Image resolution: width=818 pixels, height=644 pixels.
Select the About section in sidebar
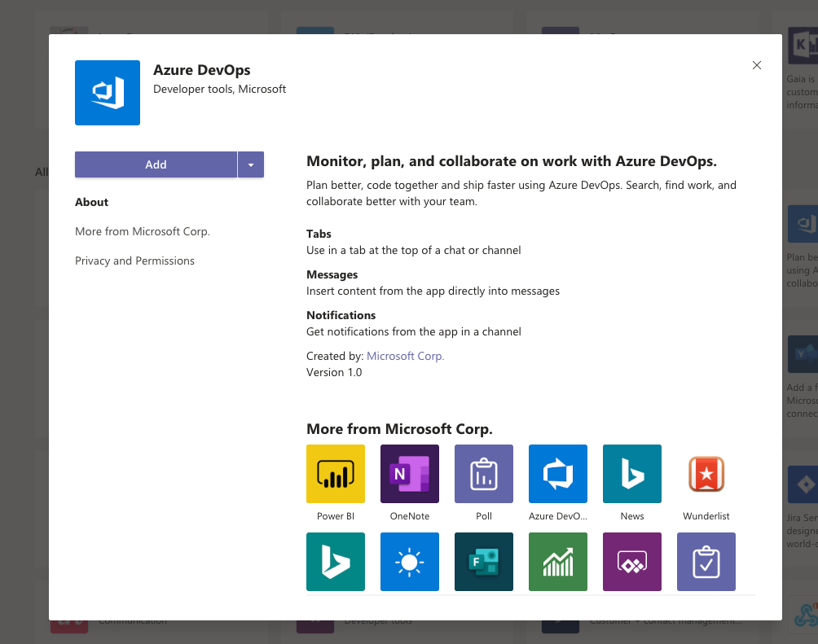coord(91,202)
